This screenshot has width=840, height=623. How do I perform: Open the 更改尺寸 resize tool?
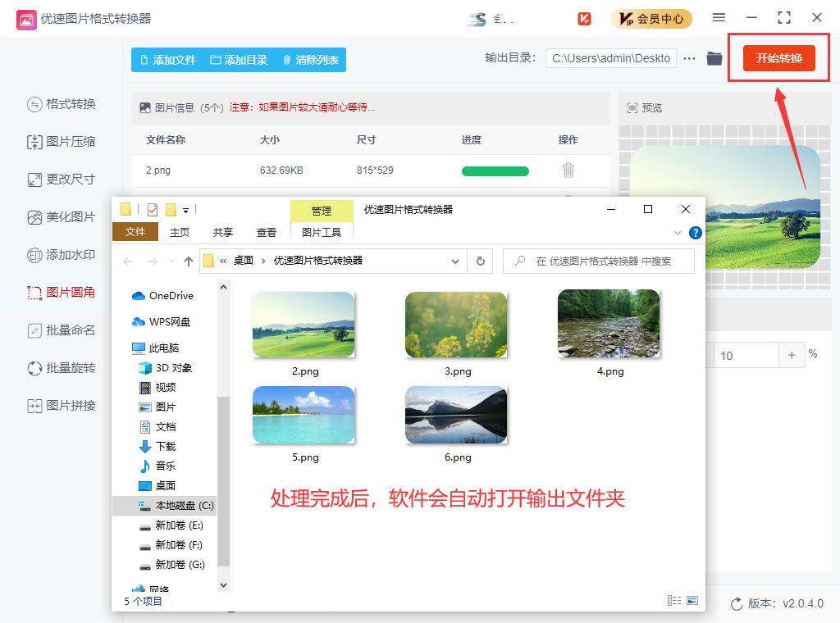point(61,180)
